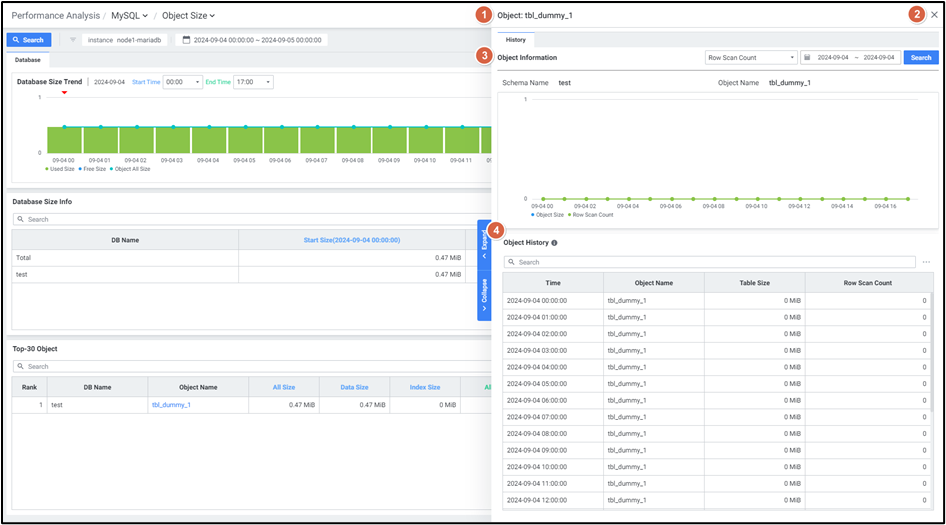Click the calendar icon in Object Information panel
946x525 pixels.
[807, 58]
